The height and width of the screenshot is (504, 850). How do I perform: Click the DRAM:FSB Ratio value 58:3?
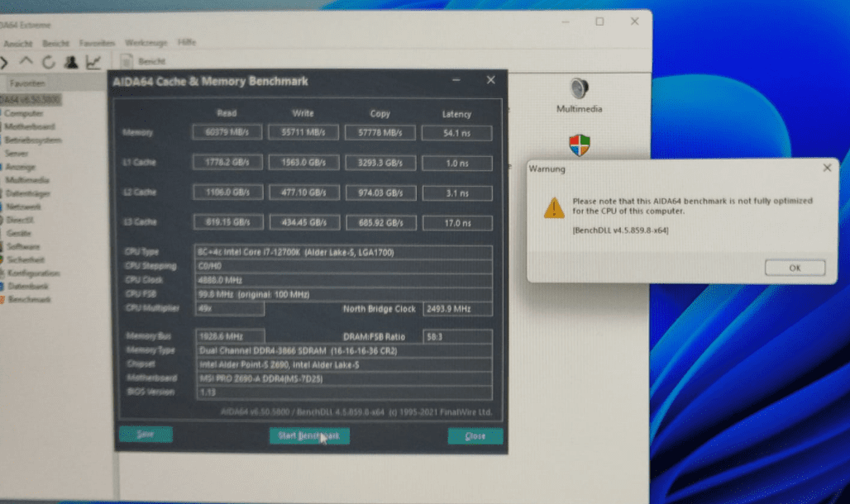pos(457,336)
